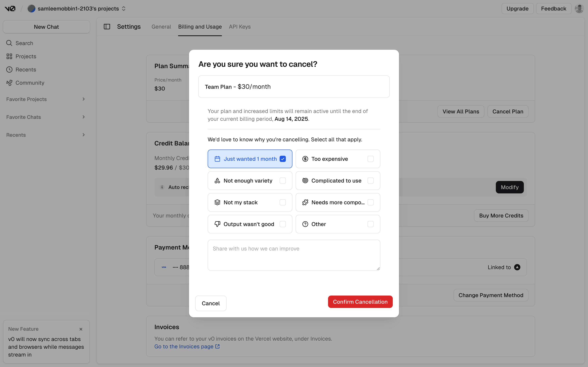Click Cancel in the dialog
Viewport: 588px width, 367px height.
[x=211, y=303]
